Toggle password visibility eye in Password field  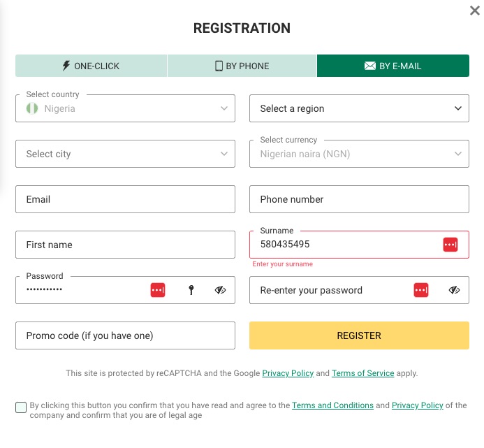pyautogui.click(x=220, y=290)
